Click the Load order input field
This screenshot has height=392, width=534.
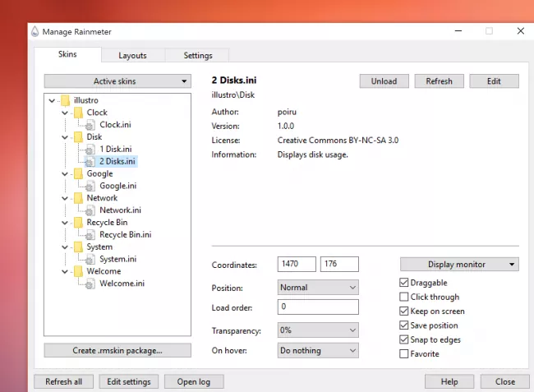coord(317,307)
